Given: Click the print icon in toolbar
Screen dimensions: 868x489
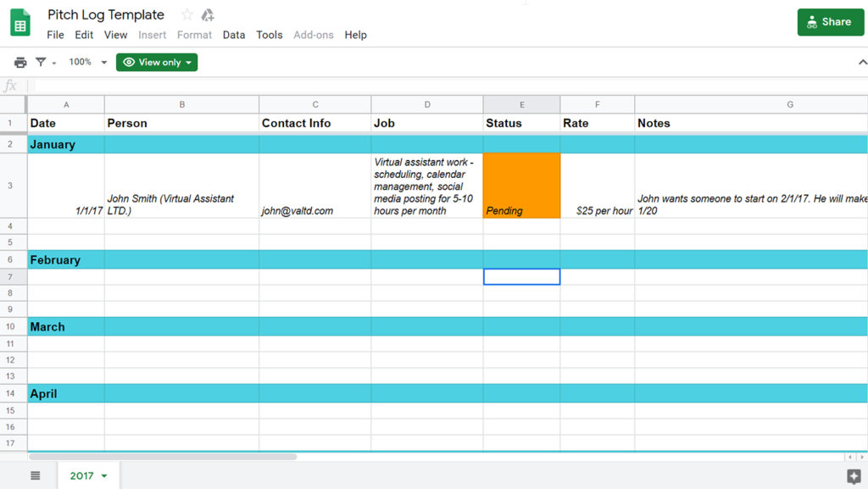Looking at the screenshot, I should click(20, 63).
